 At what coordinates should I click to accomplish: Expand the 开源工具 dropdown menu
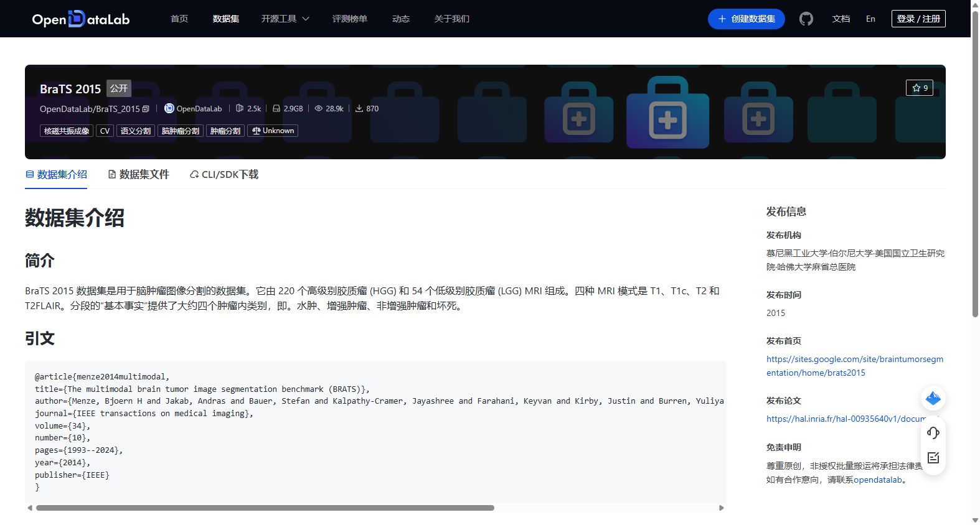285,19
